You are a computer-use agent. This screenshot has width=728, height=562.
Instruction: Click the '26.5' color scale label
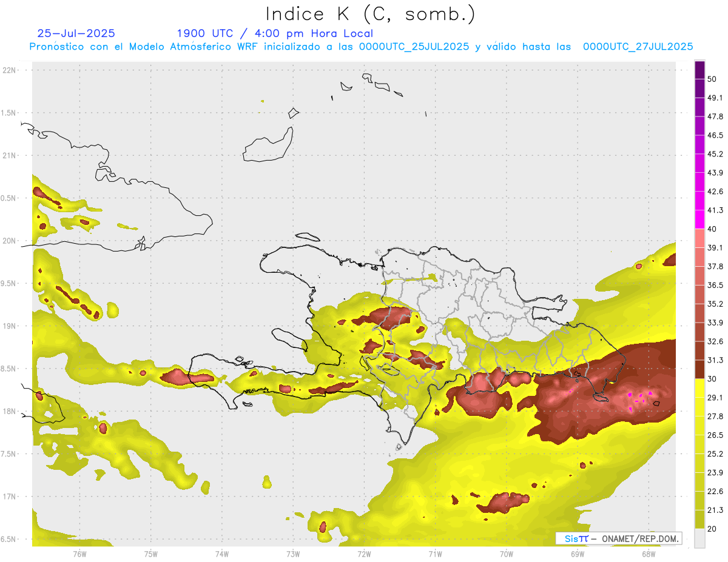click(x=715, y=435)
